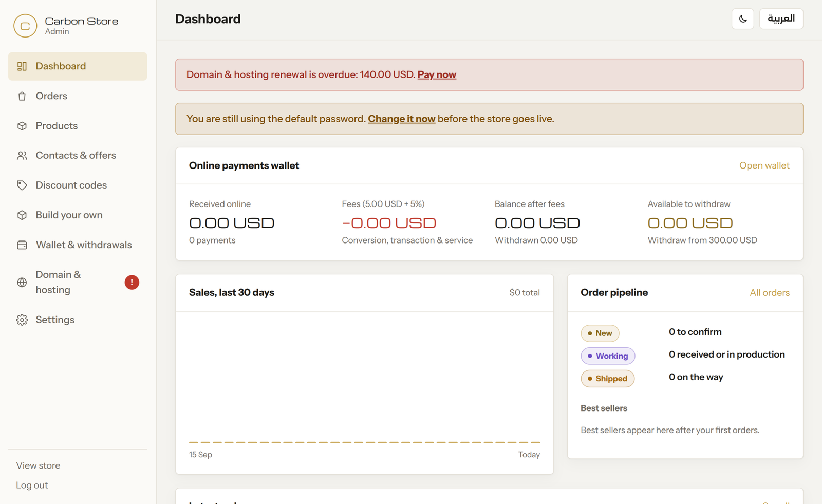Click the Build your own cube icon

click(x=22, y=215)
